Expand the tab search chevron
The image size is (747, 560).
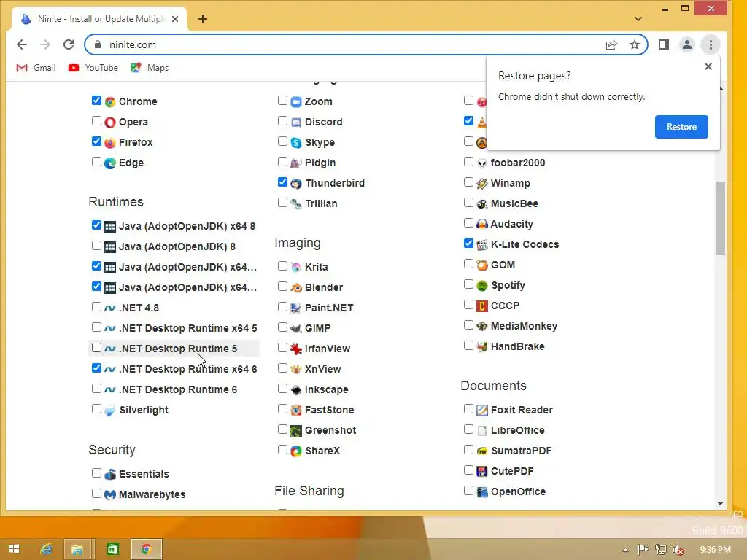pyautogui.click(x=638, y=19)
